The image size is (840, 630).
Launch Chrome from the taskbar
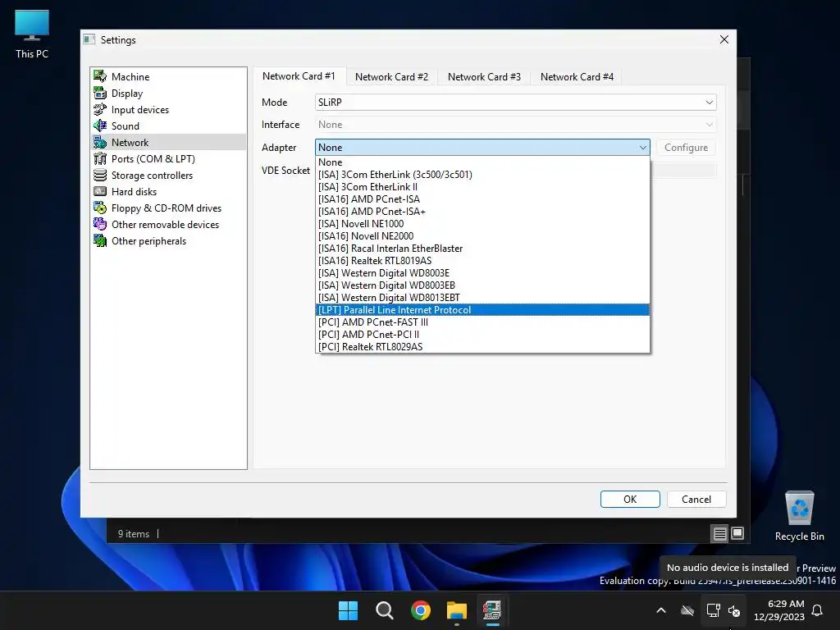coord(421,610)
